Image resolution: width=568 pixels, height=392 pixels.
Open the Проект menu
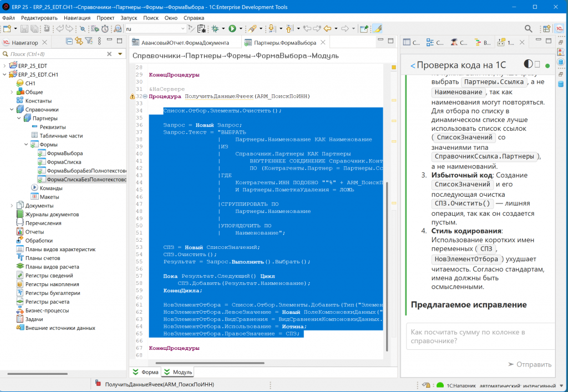[x=105, y=18]
